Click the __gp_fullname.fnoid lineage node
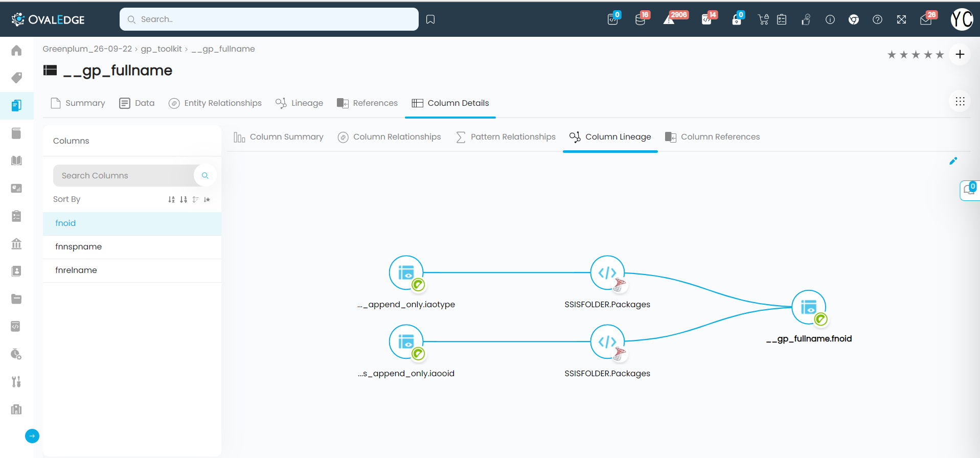The width and height of the screenshot is (980, 458). (x=808, y=307)
